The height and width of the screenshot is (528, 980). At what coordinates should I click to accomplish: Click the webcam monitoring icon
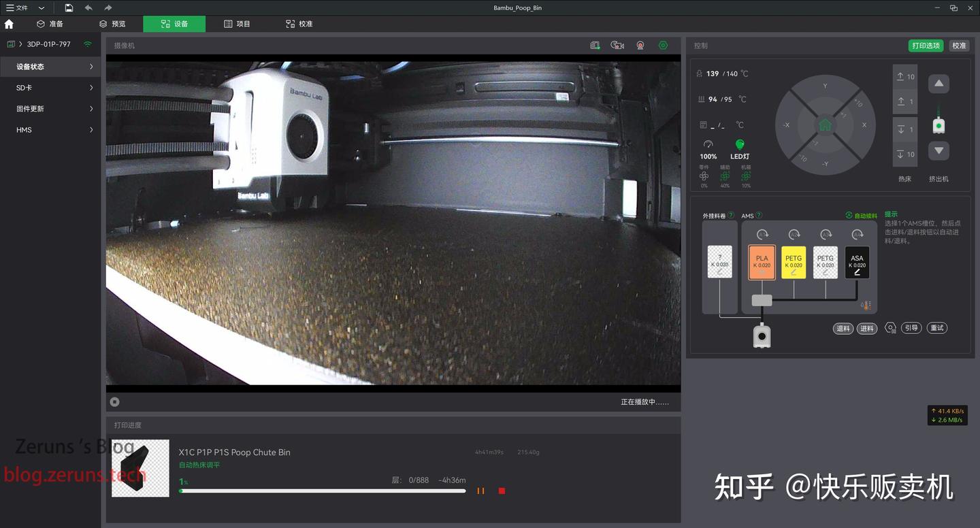[640, 45]
